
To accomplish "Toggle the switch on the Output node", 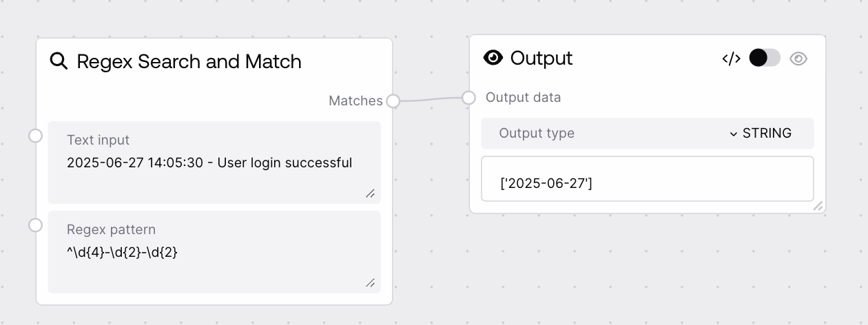I will coord(764,58).
